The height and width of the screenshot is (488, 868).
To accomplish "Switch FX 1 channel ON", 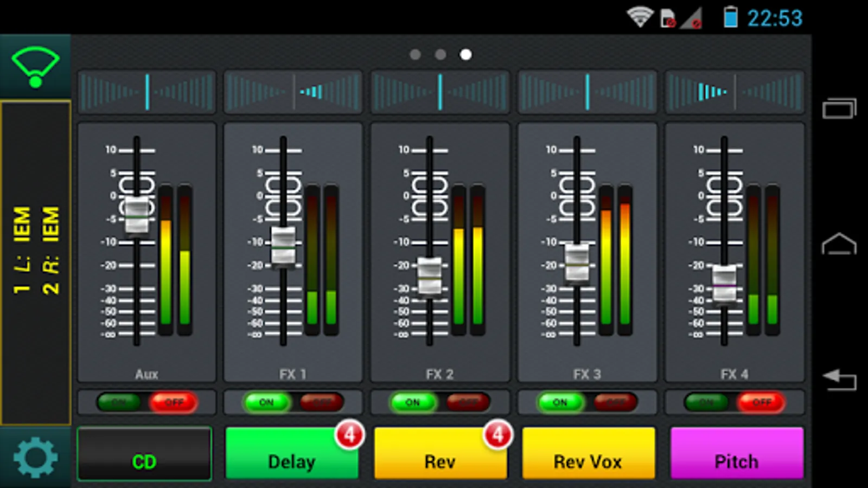I will point(266,402).
